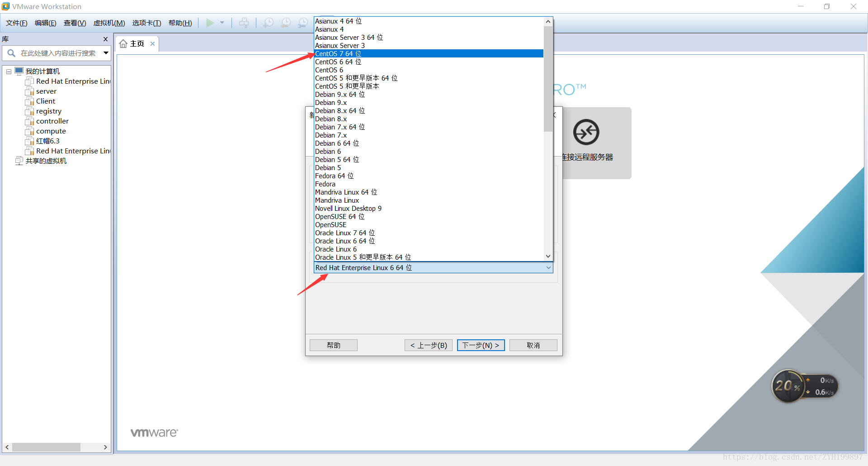Image resolution: width=868 pixels, height=466 pixels.
Task: Click the manage snapshots toolbar icon
Action: (x=303, y=23)
